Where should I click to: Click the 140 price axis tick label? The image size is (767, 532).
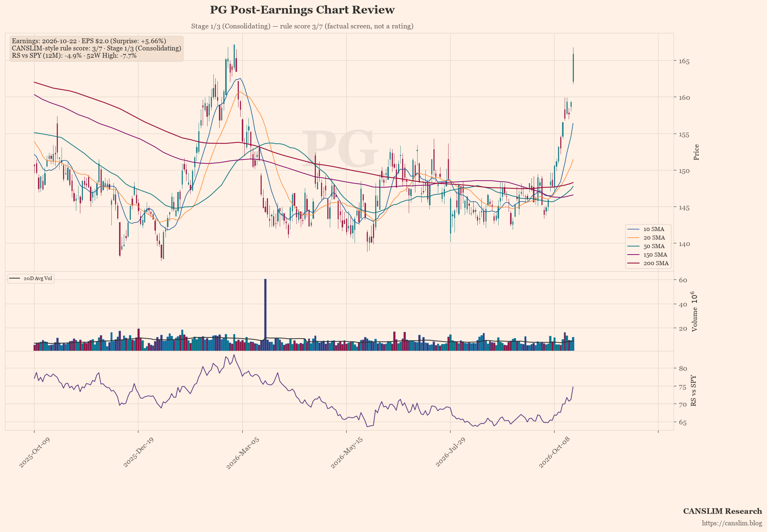684,244
